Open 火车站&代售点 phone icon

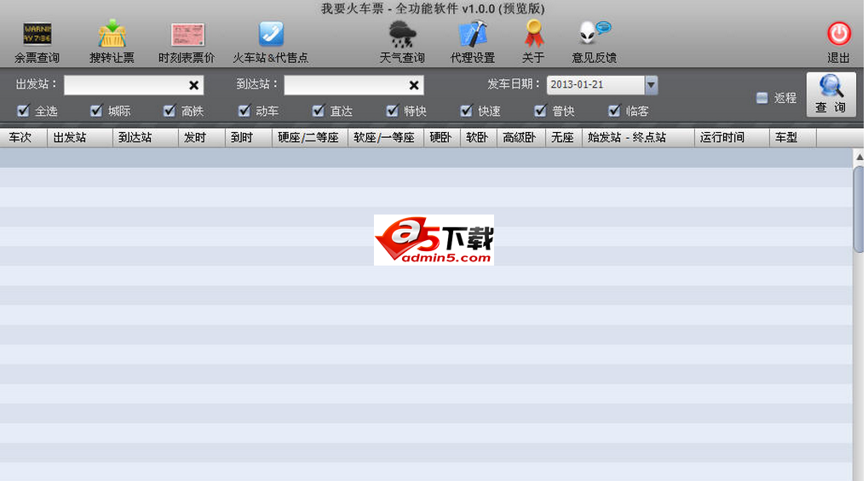(271, 36)
